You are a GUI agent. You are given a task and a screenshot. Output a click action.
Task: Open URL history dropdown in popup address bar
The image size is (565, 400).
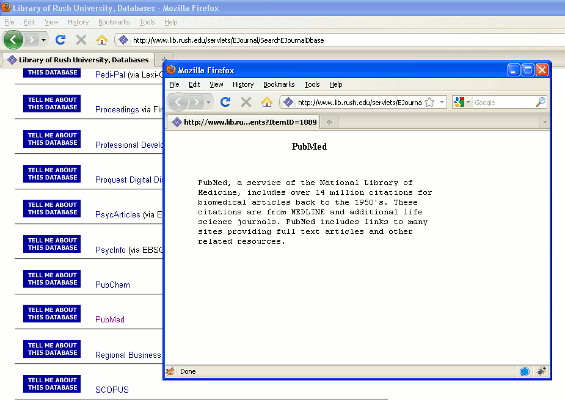(442, 102)
